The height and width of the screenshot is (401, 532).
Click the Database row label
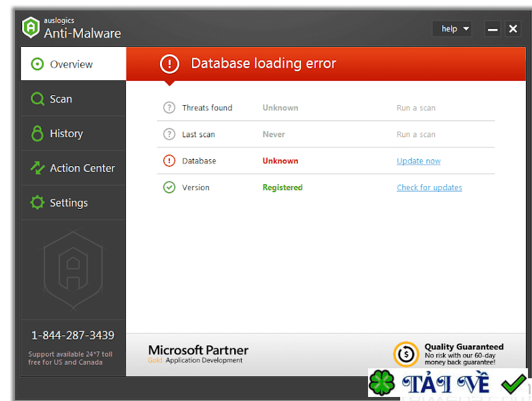coord(199,161)
